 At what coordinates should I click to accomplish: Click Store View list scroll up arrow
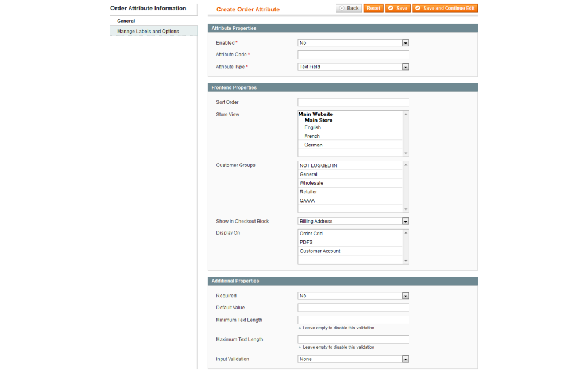click(406, 114)
